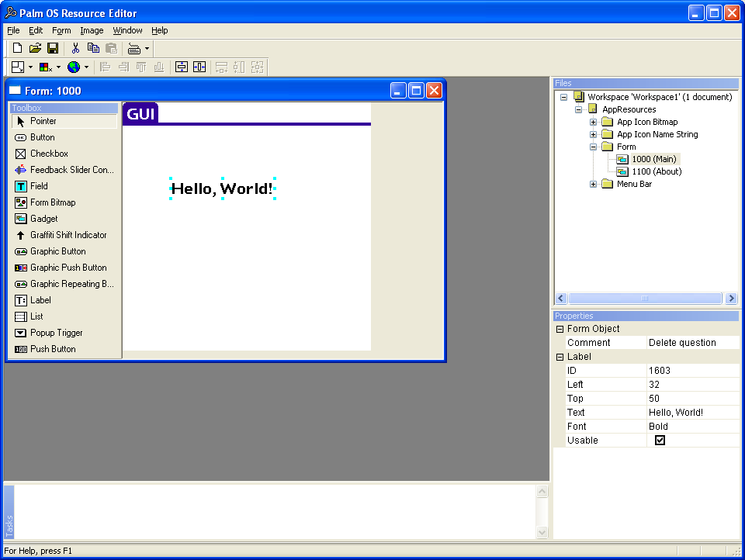
Task: Click the make same width icon
Action: (221, 67)
